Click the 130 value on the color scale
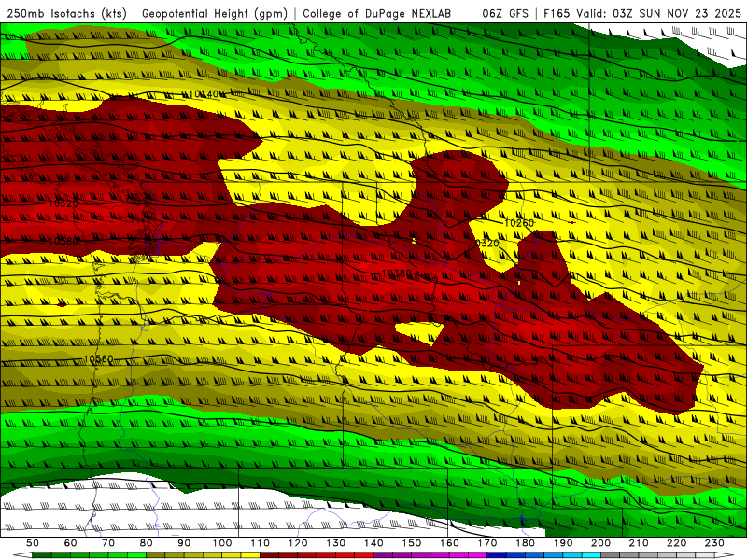747x560 pixels. 336,543
